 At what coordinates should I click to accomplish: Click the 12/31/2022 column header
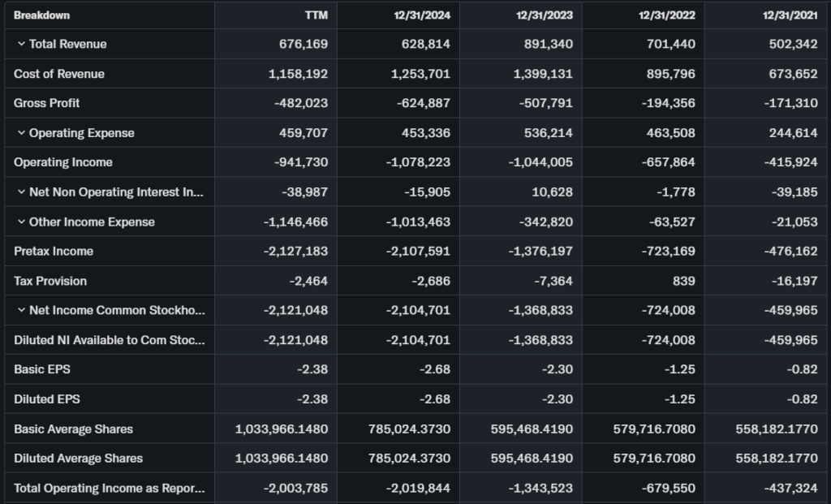[667, 15]
